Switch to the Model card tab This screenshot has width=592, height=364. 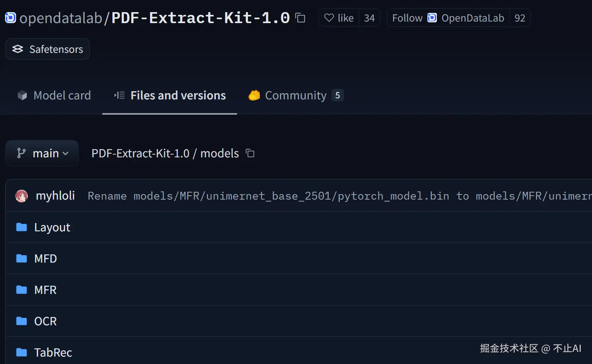pos(54,96)
